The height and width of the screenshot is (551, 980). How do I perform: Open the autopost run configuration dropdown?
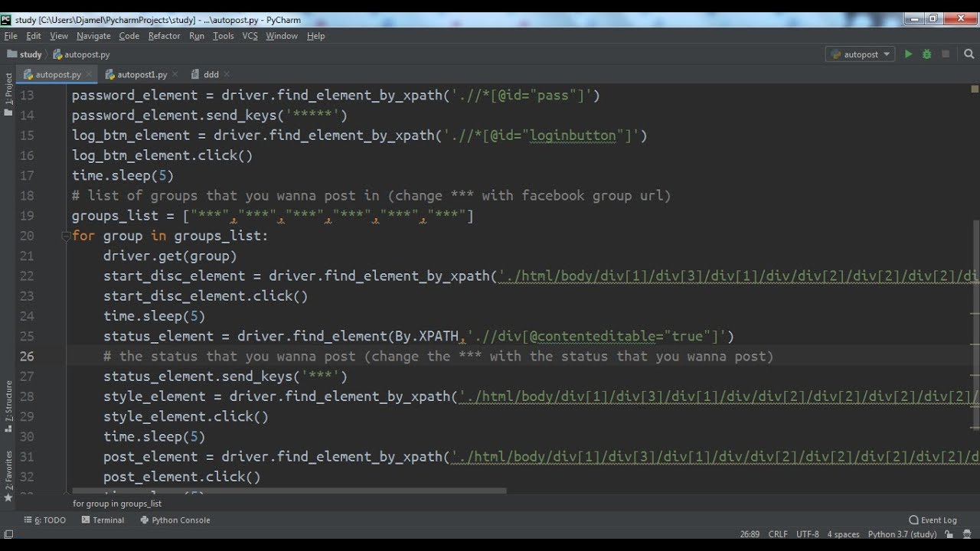860,54
